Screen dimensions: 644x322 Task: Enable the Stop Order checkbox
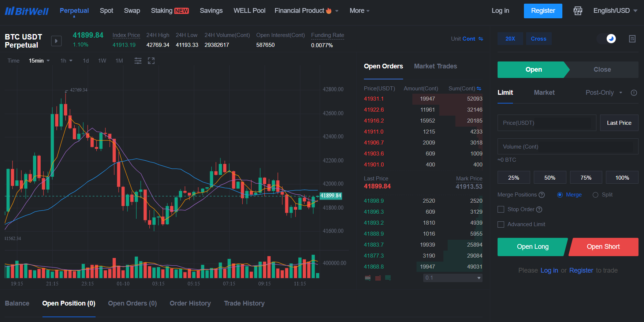[501, 209]
